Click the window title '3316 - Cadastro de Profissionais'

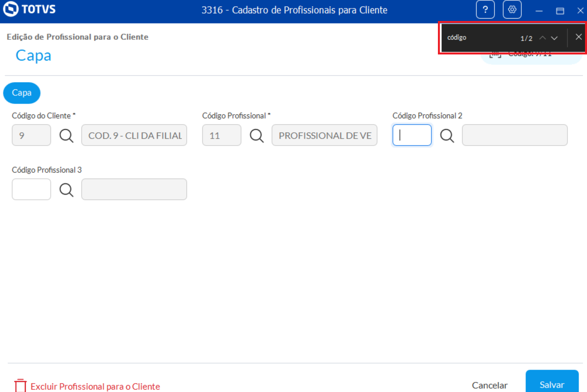point(294,10)
